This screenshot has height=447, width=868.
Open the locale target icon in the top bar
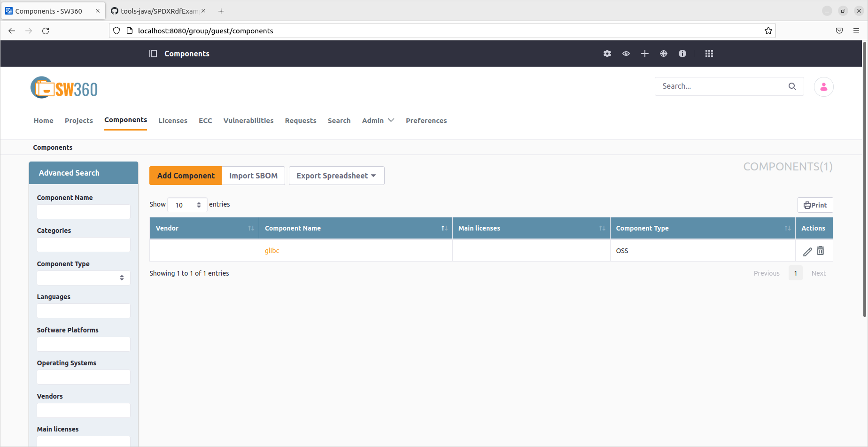click(x=663, y=54)
